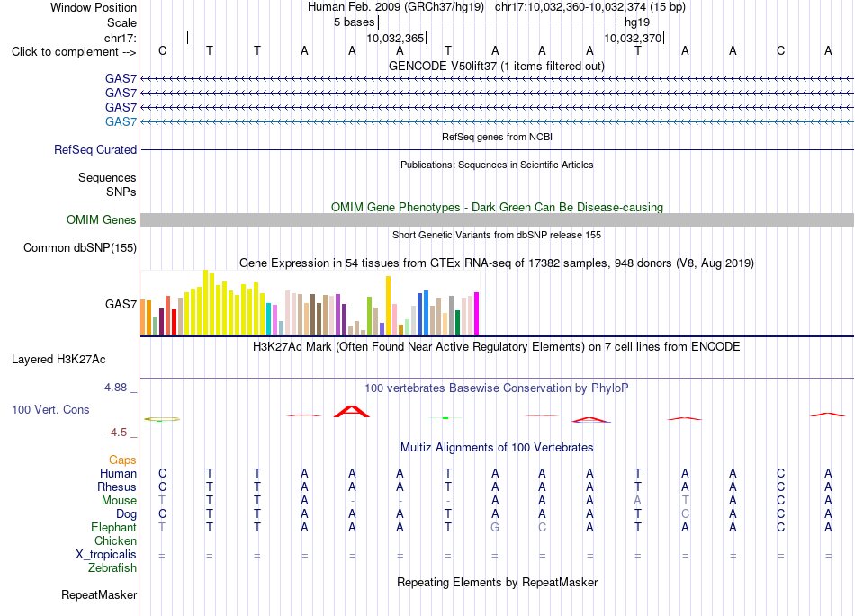This screenshot has height=616, width=855.
Task: Click 'Repeating Elements by RepeatMasker' title
Action: (498, 582)
